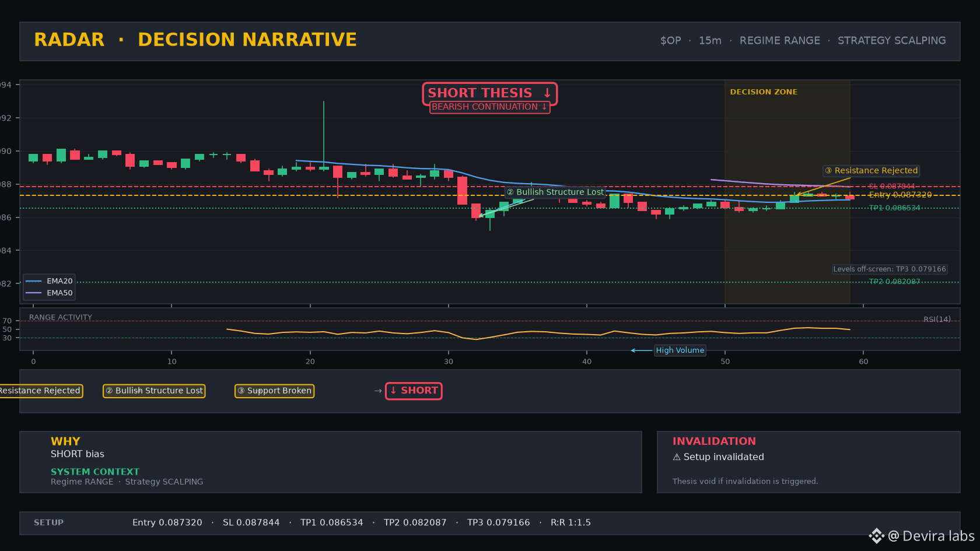Image resolution: width=980 pixels, height=551 pixels.
Task: Click the EMA50 purple legend line
Action: pyautogui.click(x=34, y=293)
